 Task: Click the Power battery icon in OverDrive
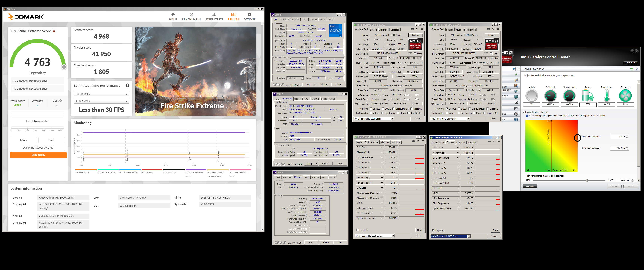588,96
